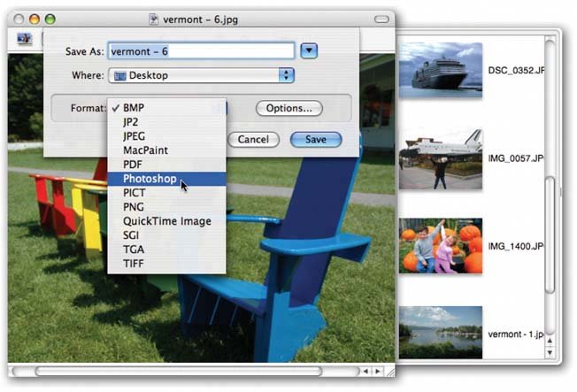Select TGA in the Format list

(166, 250)
